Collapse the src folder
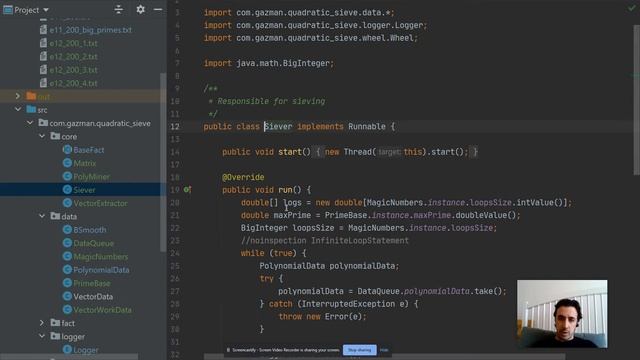Viewport: 640px width, 360px height. coord(18,109)
